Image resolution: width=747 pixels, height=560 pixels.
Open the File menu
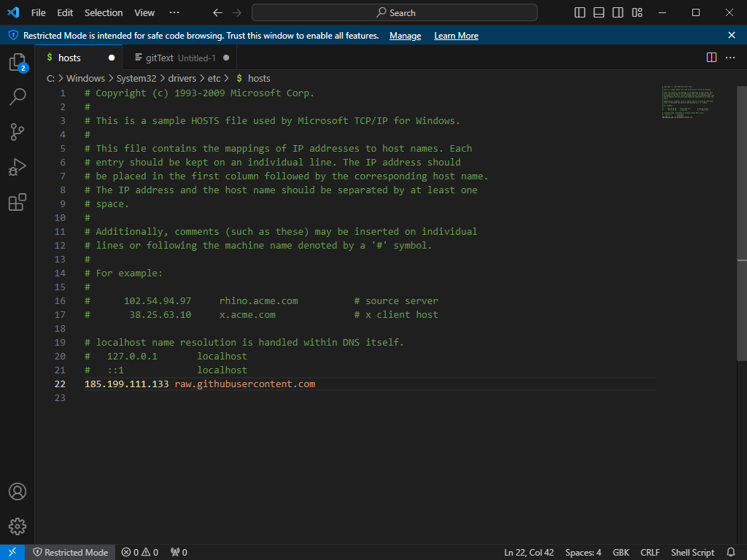click(38, 13)
